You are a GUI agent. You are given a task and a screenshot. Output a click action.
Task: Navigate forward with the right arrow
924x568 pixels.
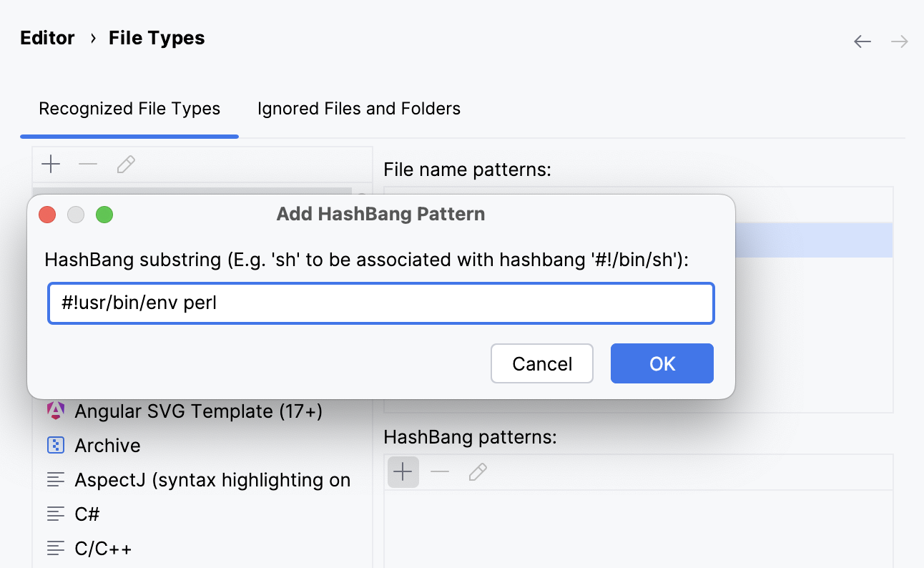click(898, 41)
